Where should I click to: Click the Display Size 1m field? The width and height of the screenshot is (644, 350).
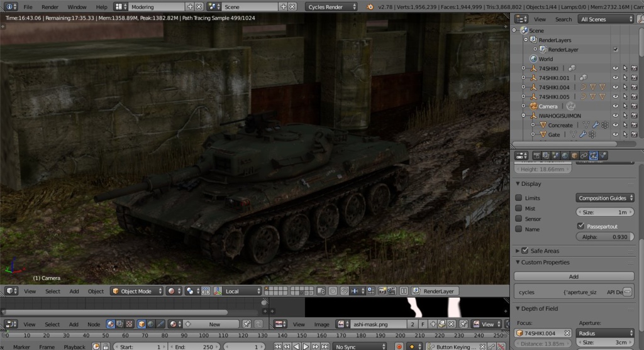click(605, 212)
